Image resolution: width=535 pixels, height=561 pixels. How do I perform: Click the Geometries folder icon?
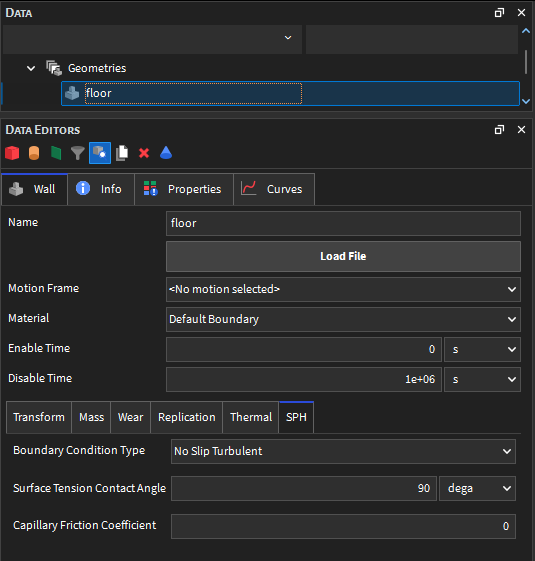pyautogui.click(x=54, y=68)
